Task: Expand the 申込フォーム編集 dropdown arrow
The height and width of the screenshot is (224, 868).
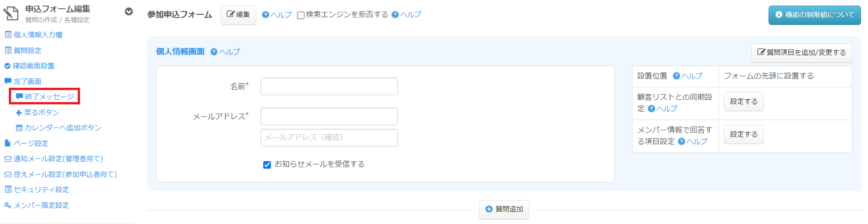Action: click(129, 12)
